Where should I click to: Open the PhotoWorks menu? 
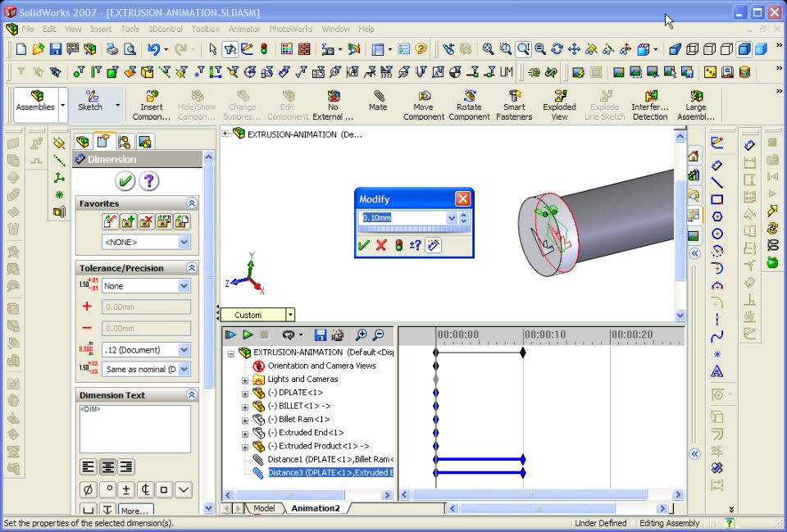click(290, 30)
